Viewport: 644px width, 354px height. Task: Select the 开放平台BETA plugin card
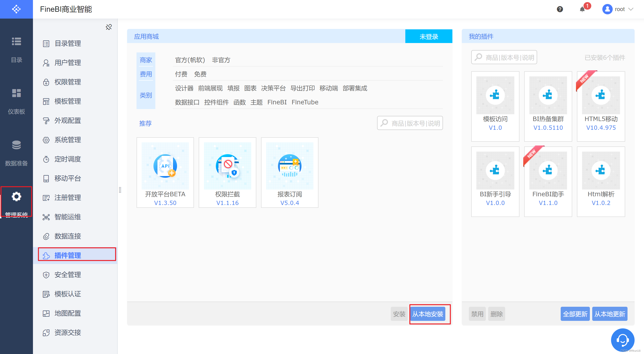pos(165,172)
